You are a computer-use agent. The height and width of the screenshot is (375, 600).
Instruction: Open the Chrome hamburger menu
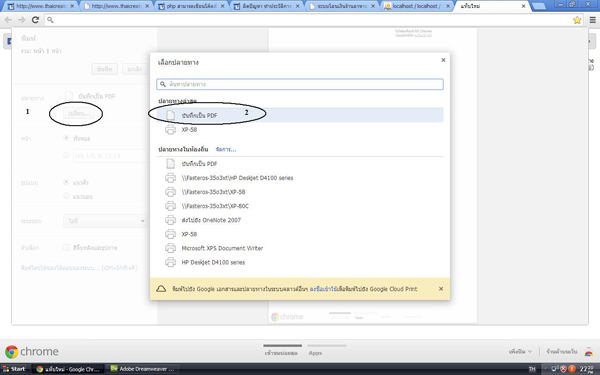pos(593,20)
